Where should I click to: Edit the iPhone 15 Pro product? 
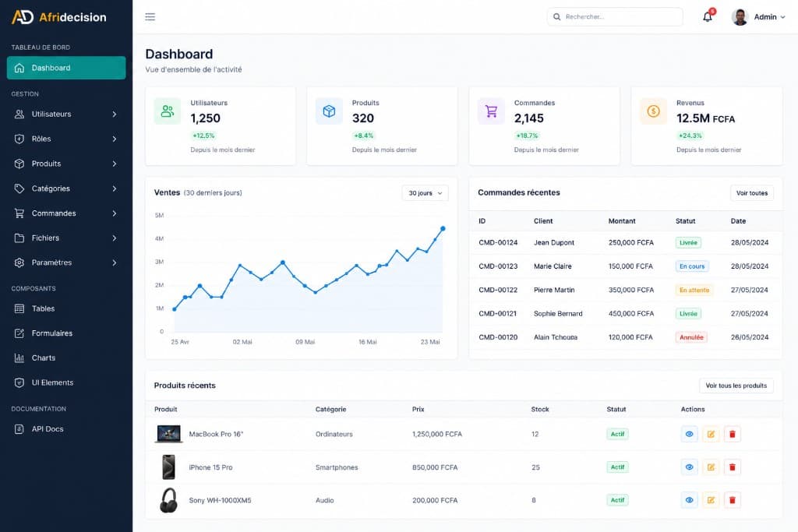click(711, 467)
